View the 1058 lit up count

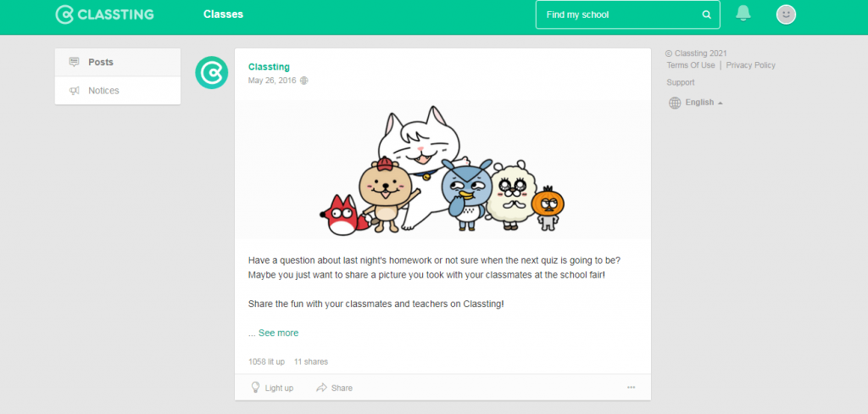click(x=266, y=362)
